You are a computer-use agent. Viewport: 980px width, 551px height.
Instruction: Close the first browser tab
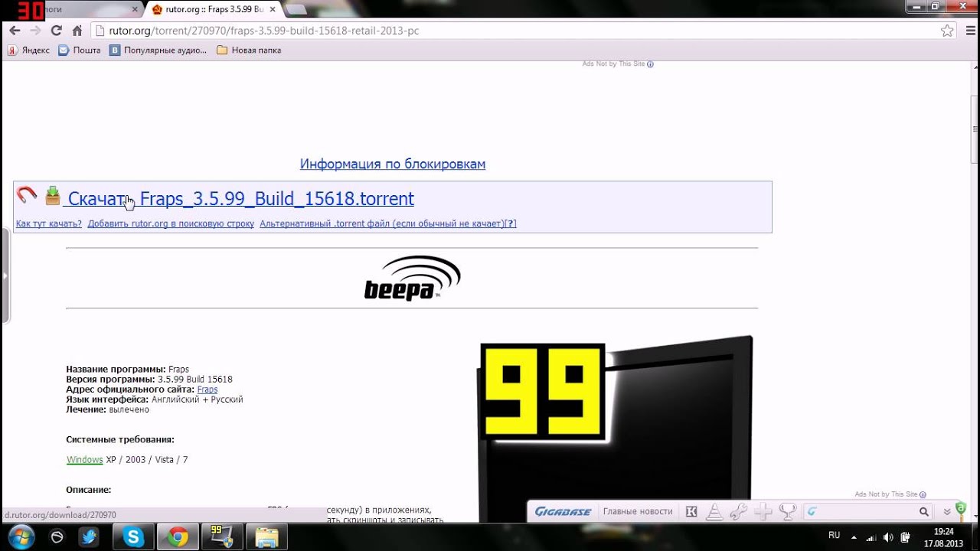point(135,9)
